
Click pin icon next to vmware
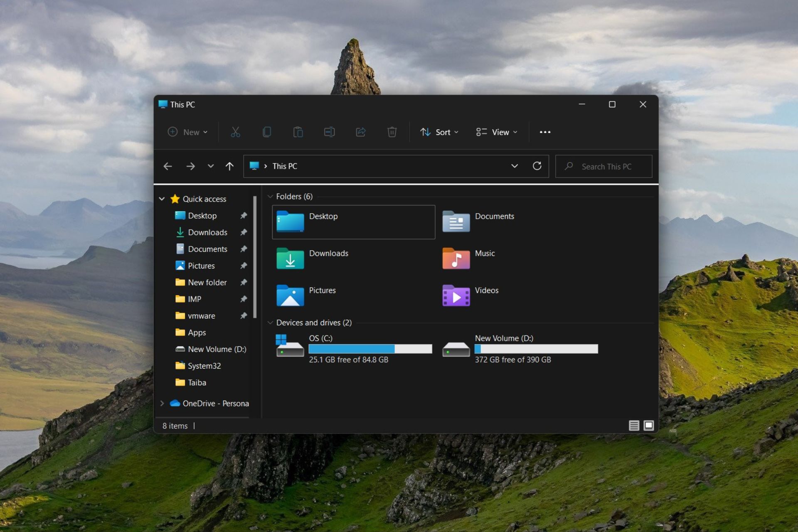pos(244,316)
